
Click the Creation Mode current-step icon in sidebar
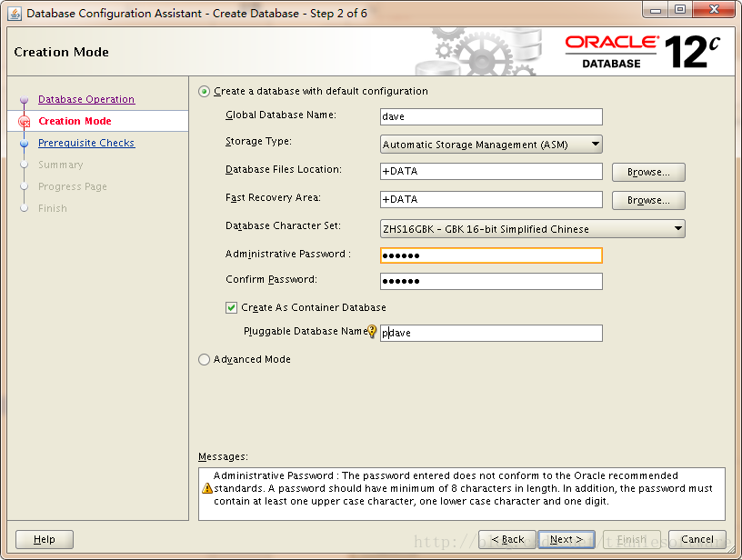click(x=25, y=122)
